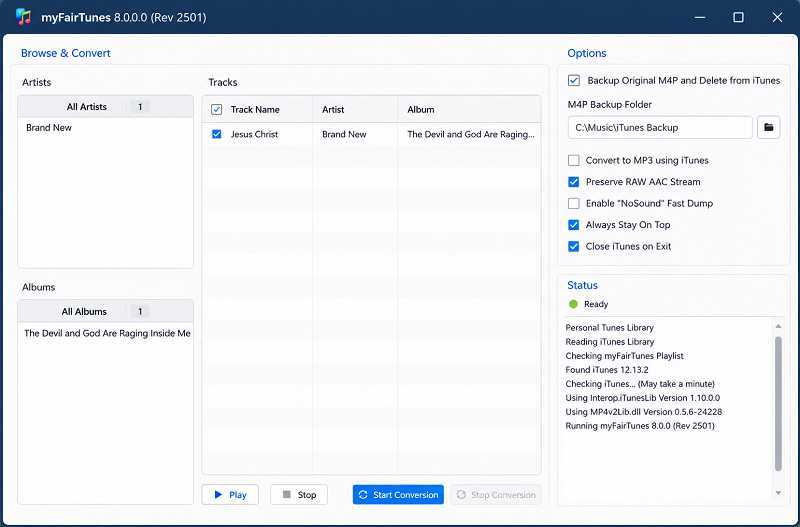Select the All Albums header row

point(106,311)
